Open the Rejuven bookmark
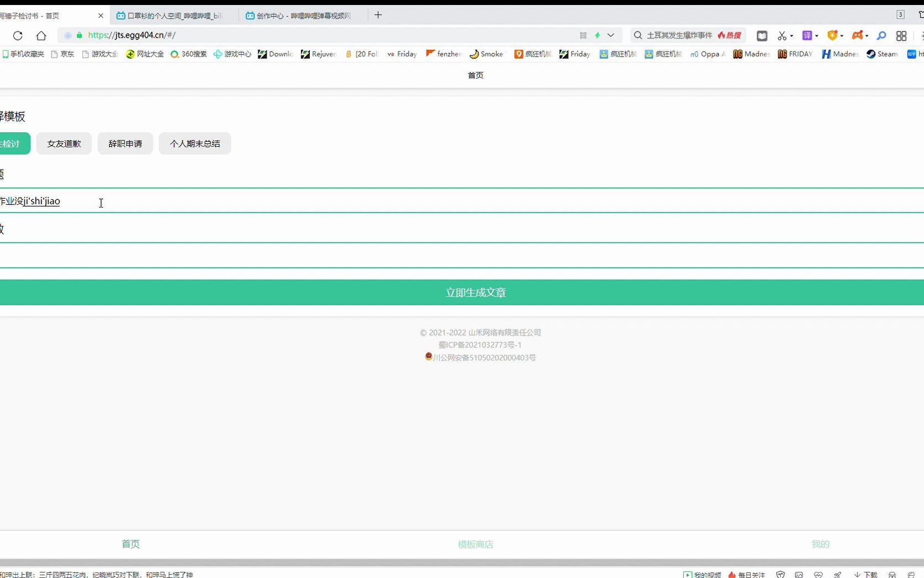 318,54
